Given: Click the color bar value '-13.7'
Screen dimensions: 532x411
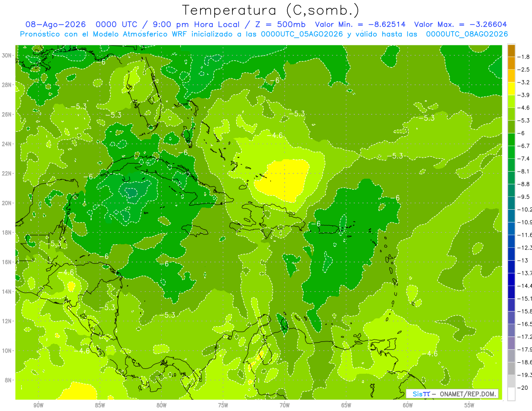Looking at the screenshot, I should [x=525, y=273].
